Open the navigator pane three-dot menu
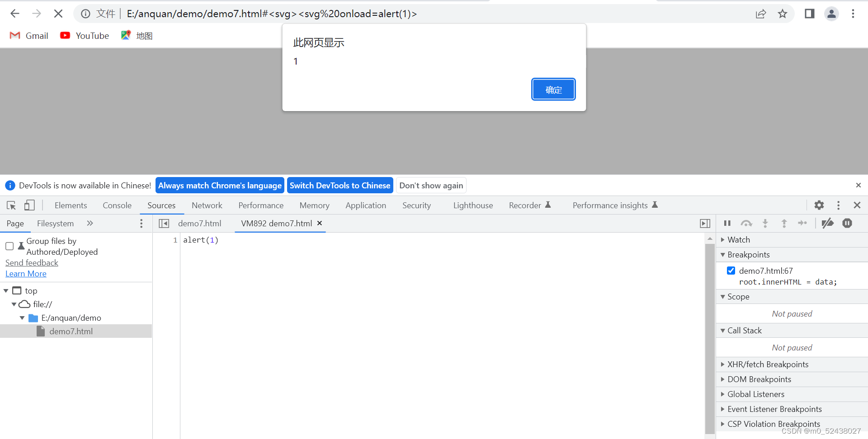Image resolution: width=868 pixels, height=439 pixels. click(x=142, y=224)
